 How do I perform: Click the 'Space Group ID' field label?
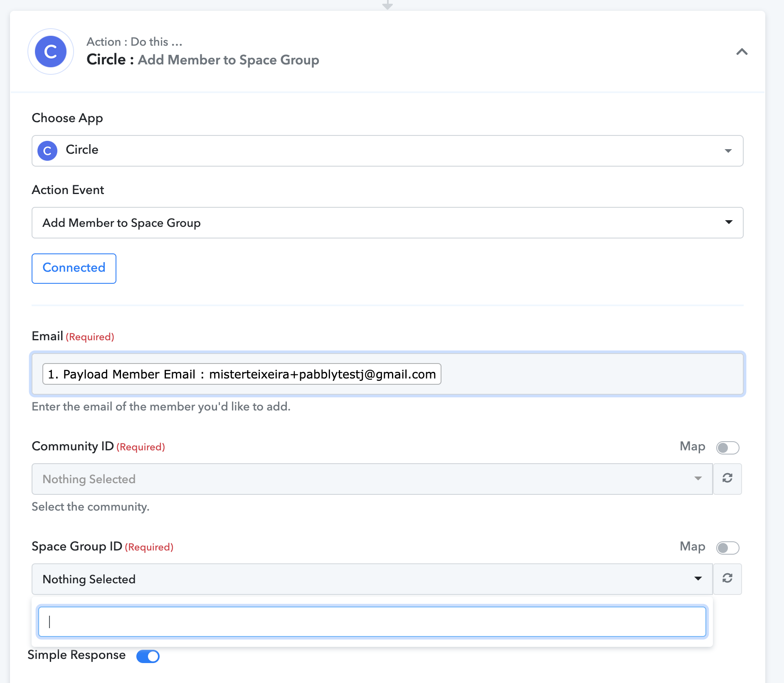(77, 546)
